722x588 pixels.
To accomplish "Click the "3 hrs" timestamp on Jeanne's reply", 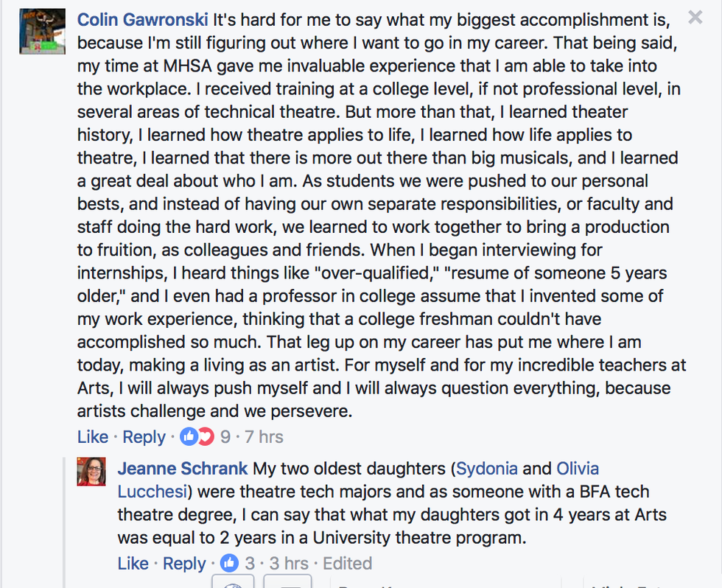I will coord(289,564).
